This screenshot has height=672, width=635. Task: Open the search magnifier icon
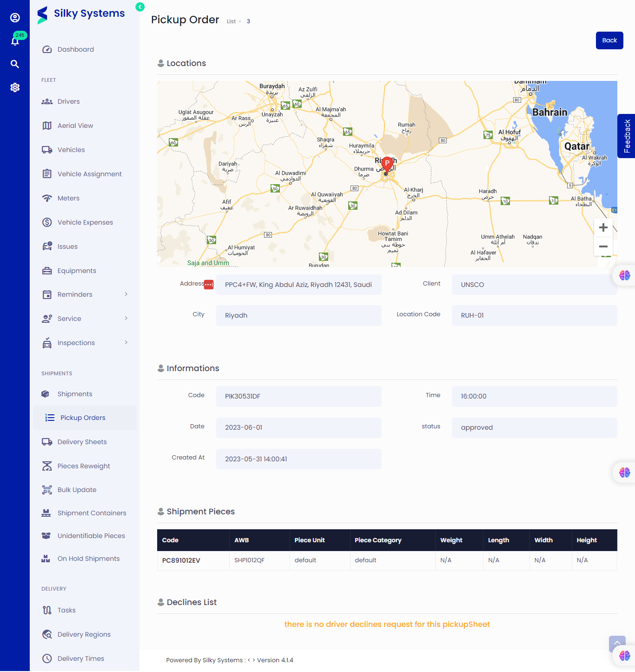(15, 64)
